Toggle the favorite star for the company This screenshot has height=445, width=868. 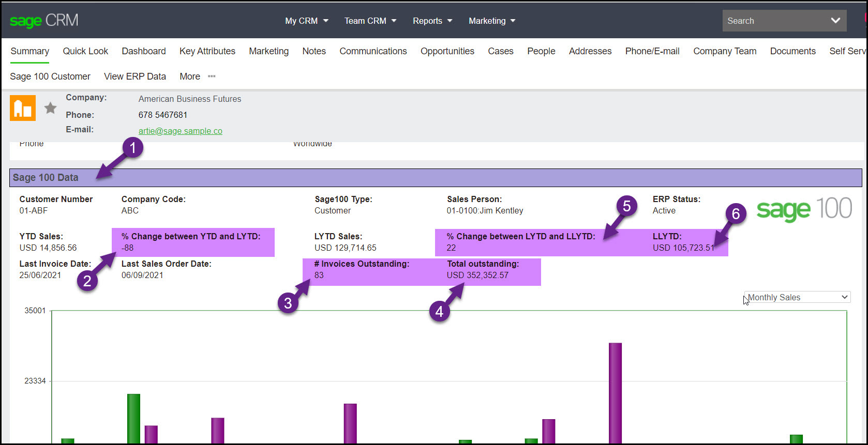pyautogui.click(x=50, y=108)
